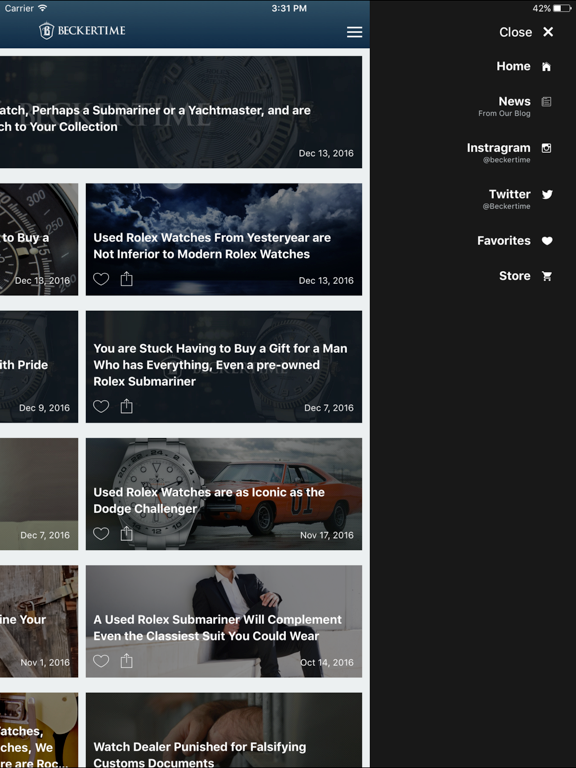Screen dimensions: 576x768
Task: Open Watch Dealer Punished for Falsifying article
Action: click(224, 730)
